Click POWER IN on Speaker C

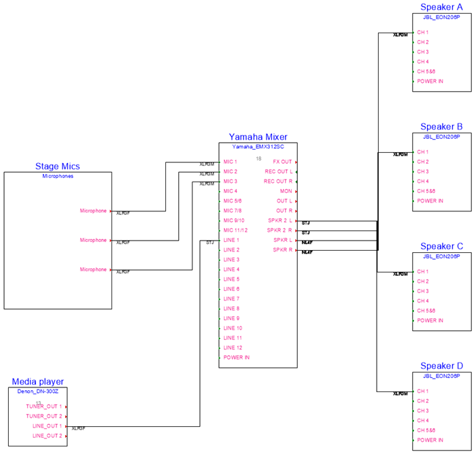[x=430, y=321]
